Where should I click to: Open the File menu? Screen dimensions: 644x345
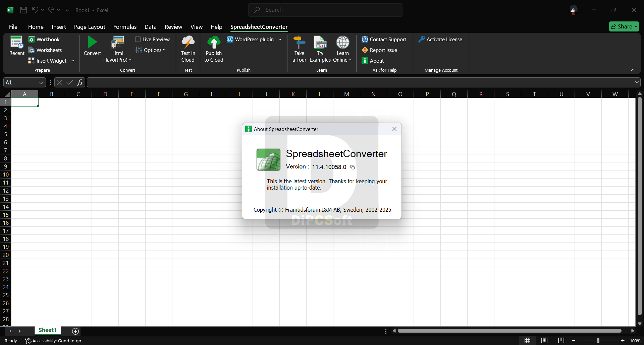tap(13, 27)
